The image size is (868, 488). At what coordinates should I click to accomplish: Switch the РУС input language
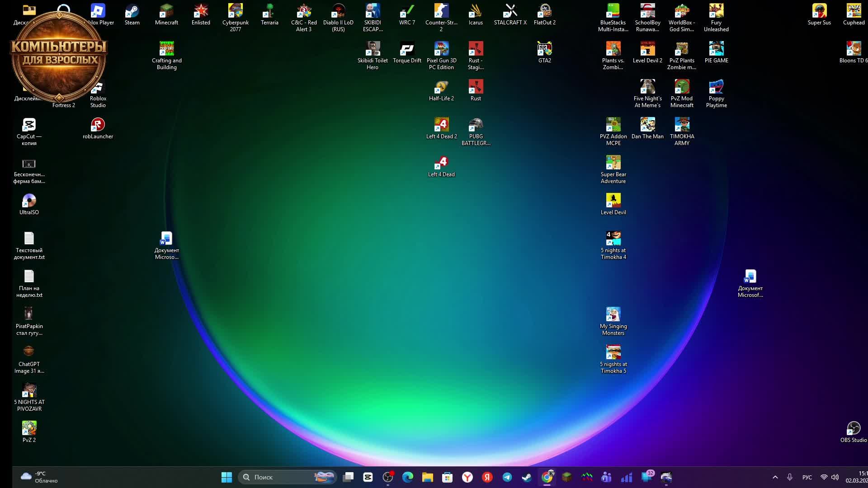click(x=807, y=477)
